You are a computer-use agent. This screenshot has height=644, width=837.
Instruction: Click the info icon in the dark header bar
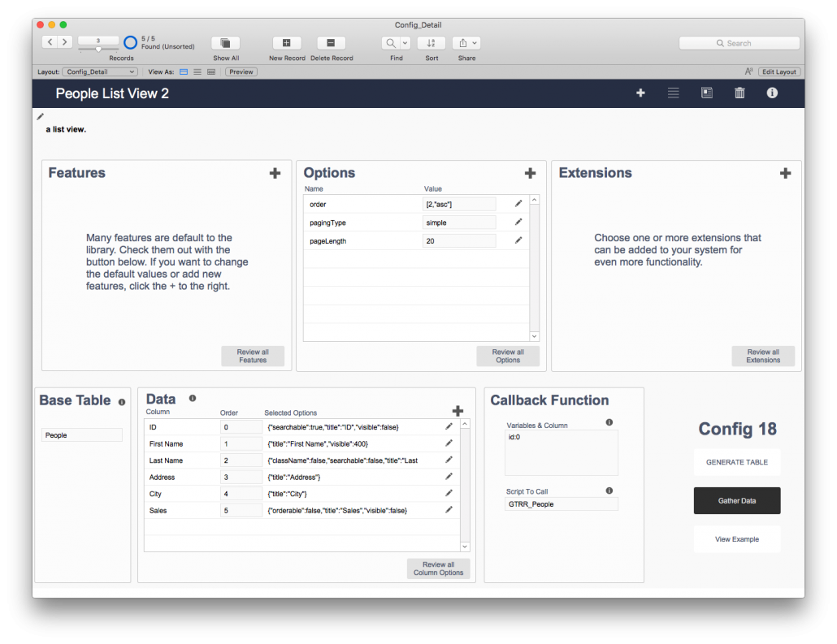(772, 93)
